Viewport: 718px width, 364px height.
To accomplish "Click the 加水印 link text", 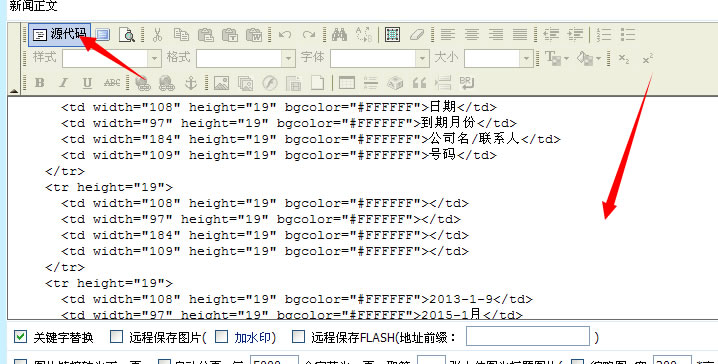I will pos(252,338).
